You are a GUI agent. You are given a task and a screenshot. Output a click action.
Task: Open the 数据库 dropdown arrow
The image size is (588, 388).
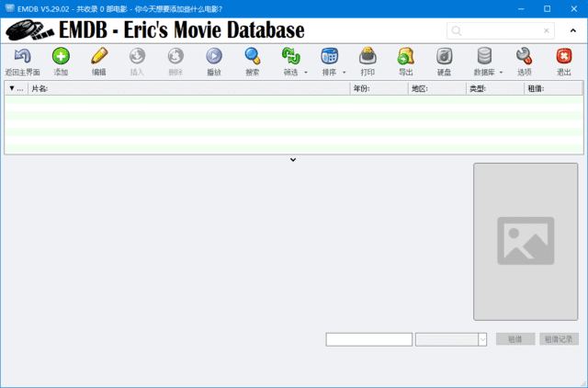[x=501, y=73]
